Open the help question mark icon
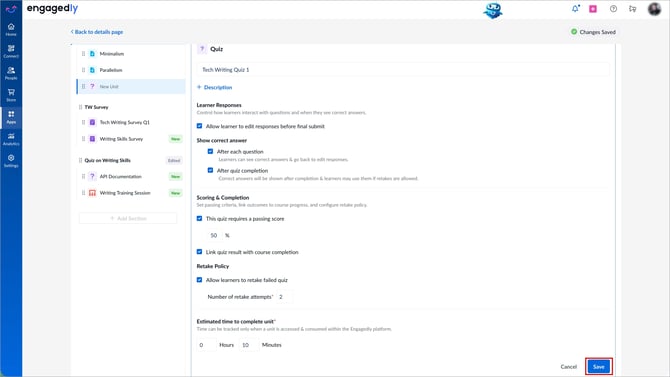 [613, 9]
